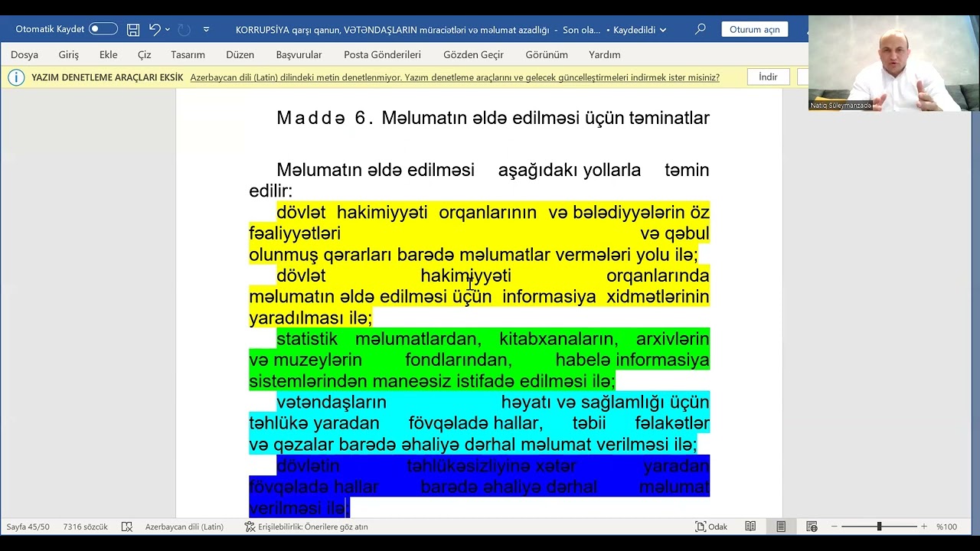Click the proofing tools download message link
Viewport: 980px width, 551px height.
[x=455, y=77]
